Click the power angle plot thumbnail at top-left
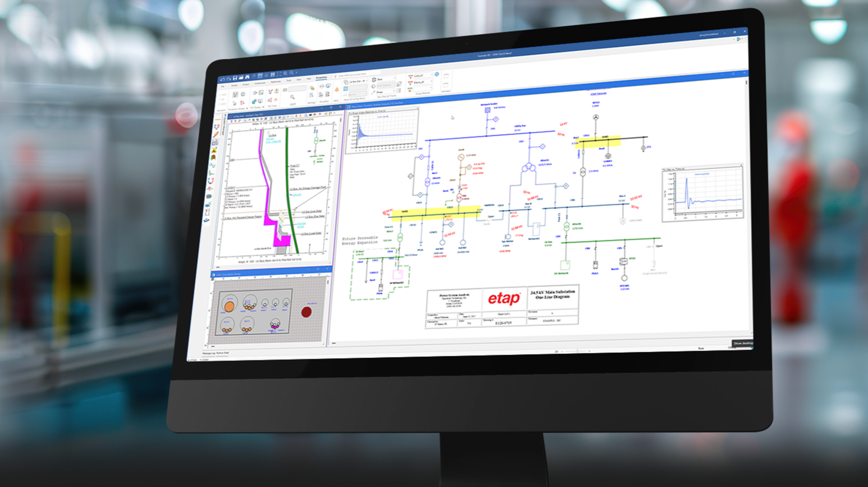The width and height of the screenshot is (868, 487). (382, 130)
